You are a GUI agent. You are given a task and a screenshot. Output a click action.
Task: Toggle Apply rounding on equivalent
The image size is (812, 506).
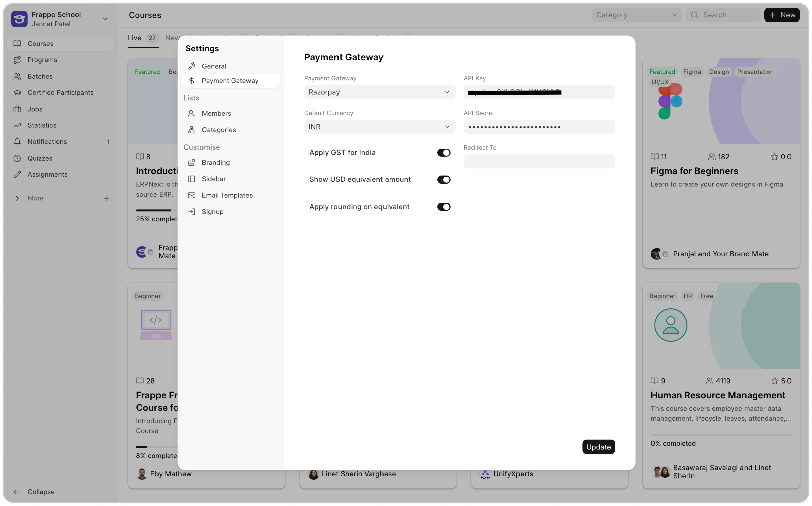pyautogui.click(x=443, y=207)
